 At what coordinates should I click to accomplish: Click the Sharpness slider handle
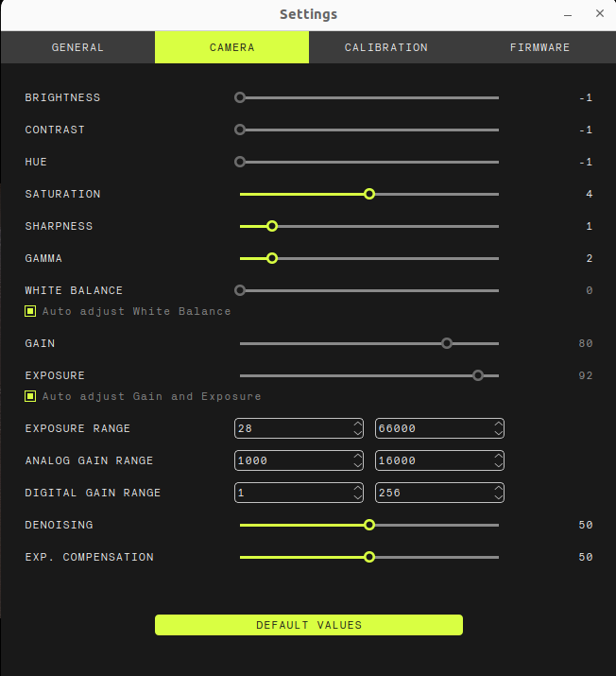[x=272, y=226]
